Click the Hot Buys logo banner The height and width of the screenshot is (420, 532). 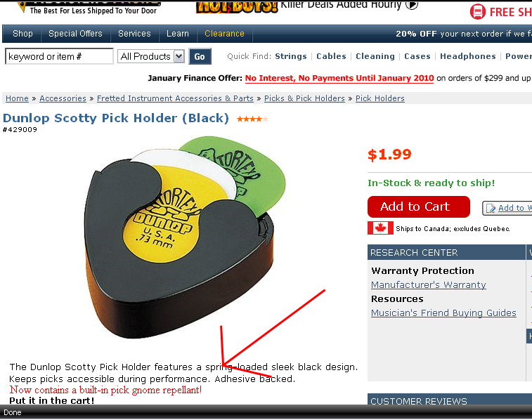(237, 7)
